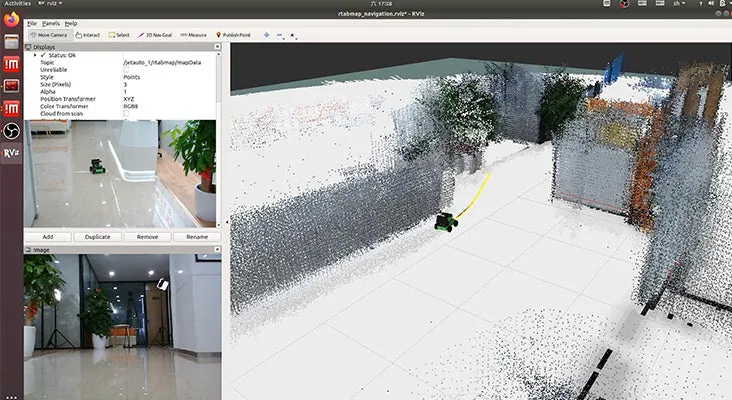Click the Displays panel monitor icon
The width and height of the screenshot is (732, 400).
(x=28, y=47)
